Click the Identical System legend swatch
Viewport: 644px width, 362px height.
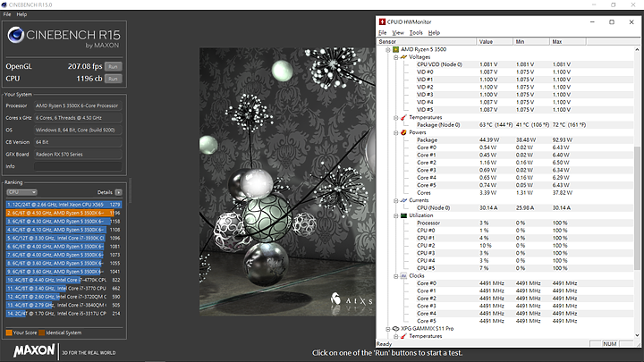(x=41, y=333)
